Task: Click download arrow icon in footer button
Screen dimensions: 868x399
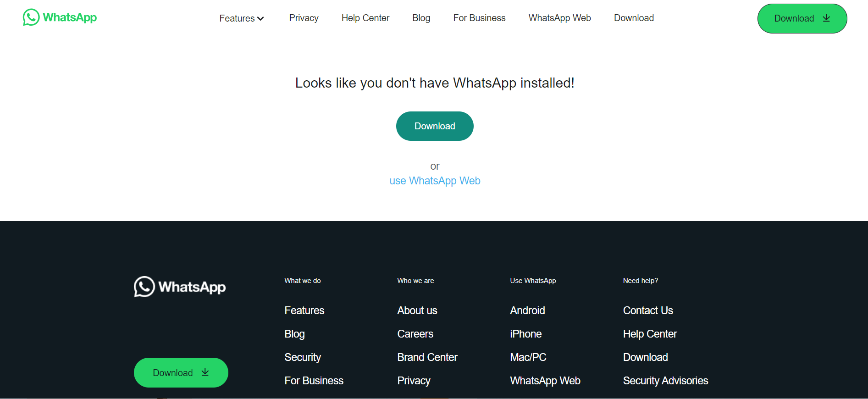Action: 205,372
